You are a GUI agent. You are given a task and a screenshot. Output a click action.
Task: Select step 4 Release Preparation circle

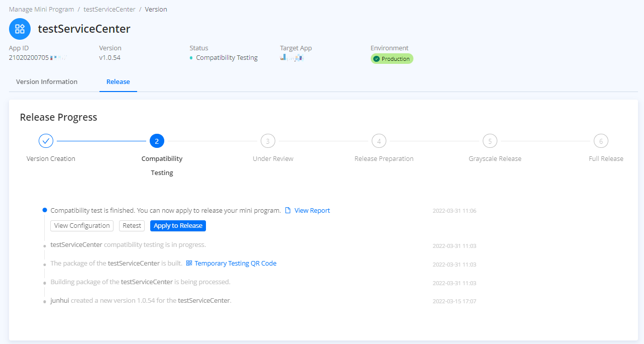click(x=379, y=141)
